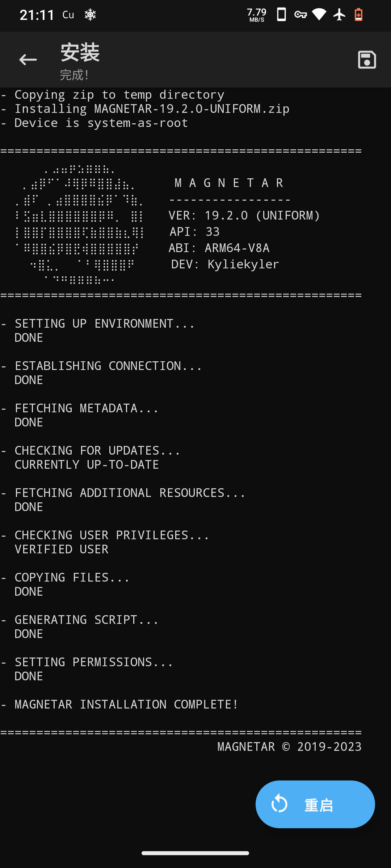Tap the 完成! subtitle text
This screenshot has height=868, width=391.
[74, 75]
